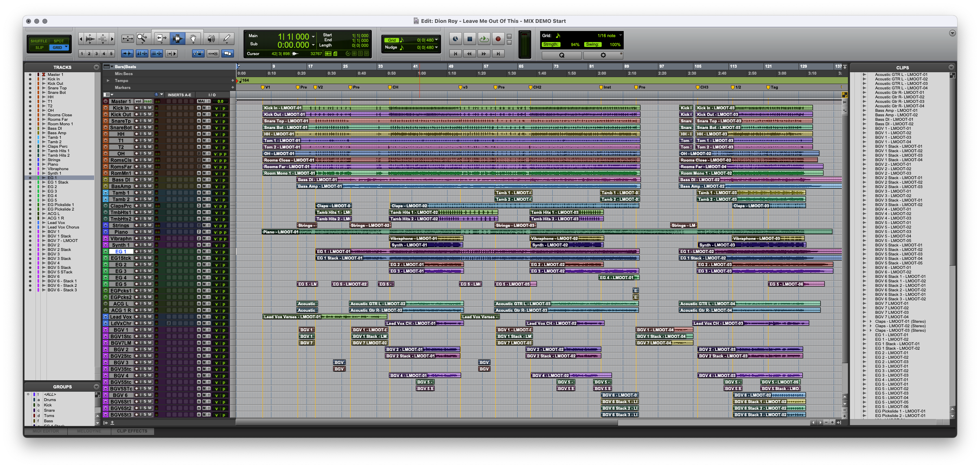The image size is (980, 468).
Task: Select the Grabber tool
Action: click(x=194, y=38)
